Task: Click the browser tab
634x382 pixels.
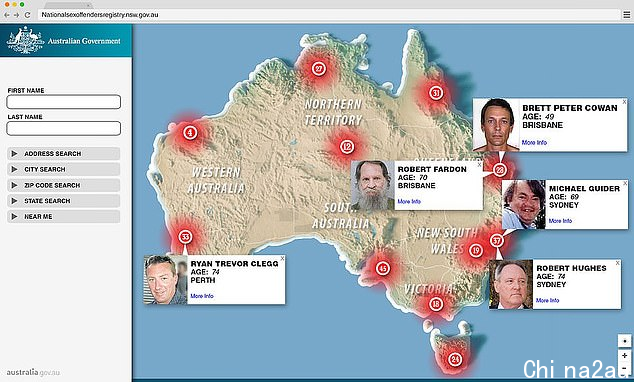Action: pos(68,5)
